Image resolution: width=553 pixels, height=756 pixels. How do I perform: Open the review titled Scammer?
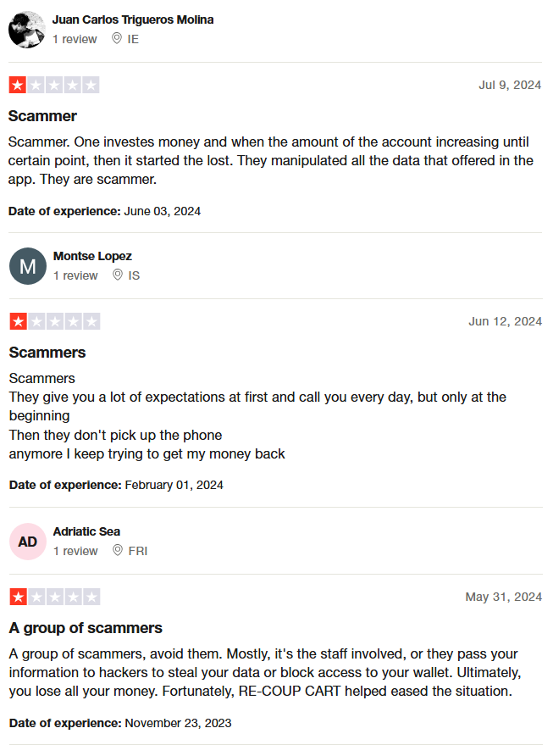point(42,116)
